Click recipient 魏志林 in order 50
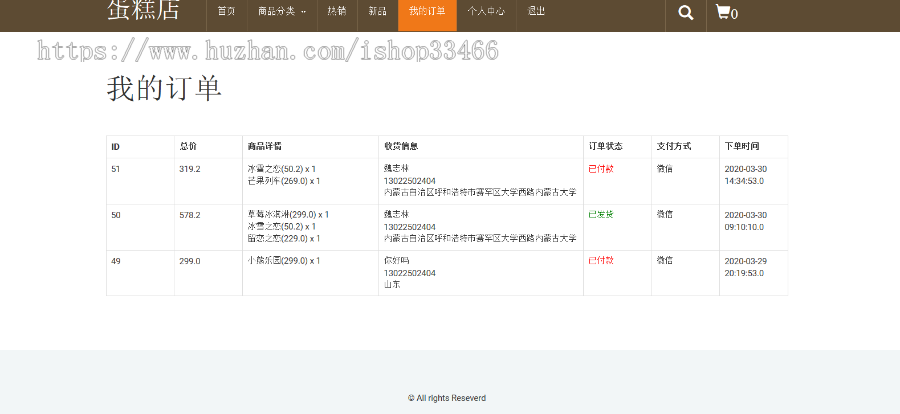The image size is (900, 414). (x=396, y=214)
